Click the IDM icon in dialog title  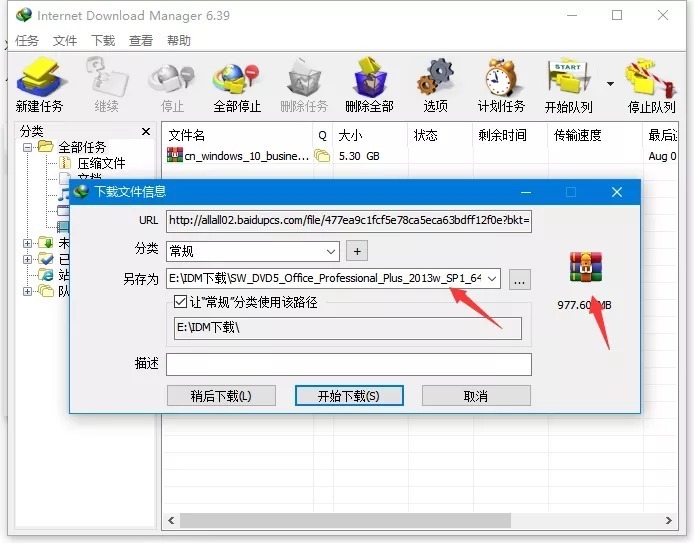pos(81,192)
